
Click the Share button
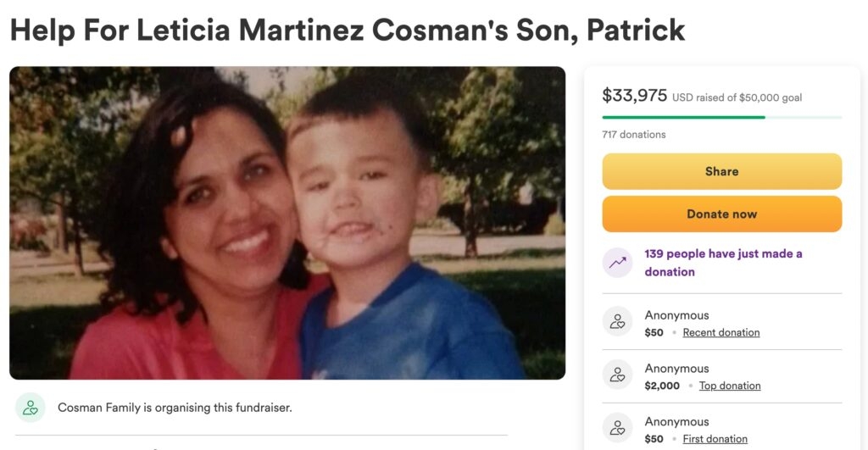pyautogui.click(x=722, y=171)
